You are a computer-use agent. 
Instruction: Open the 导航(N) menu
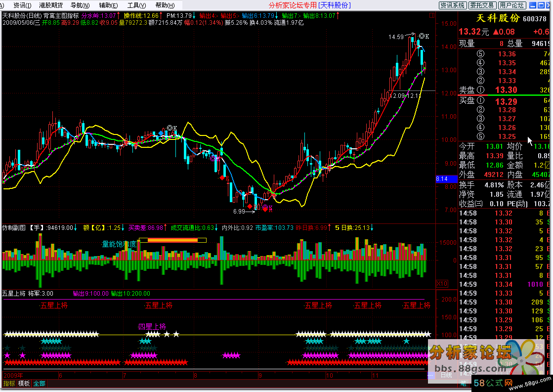[x=80, y=5]
